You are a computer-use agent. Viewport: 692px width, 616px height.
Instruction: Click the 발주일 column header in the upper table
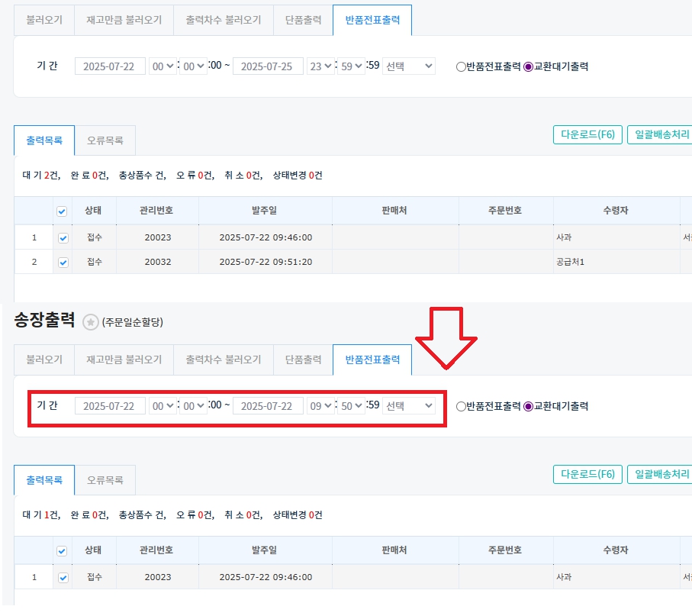265,210
